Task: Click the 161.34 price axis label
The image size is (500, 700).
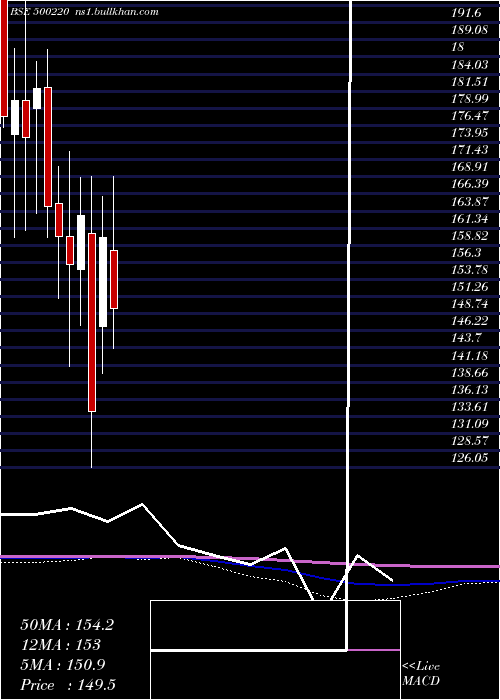Action: 470,218
